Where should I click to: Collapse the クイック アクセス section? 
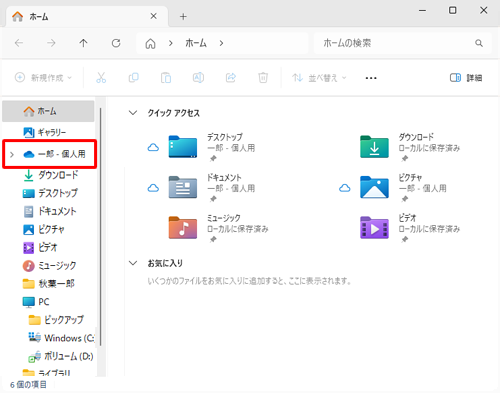pyautogui.click(x=133, y=113)
